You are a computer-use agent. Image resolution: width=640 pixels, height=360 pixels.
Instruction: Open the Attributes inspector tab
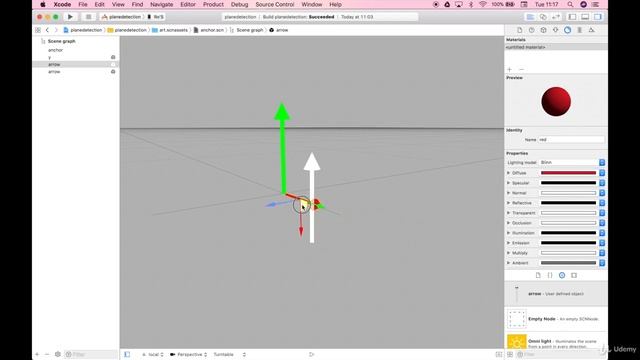556,30
